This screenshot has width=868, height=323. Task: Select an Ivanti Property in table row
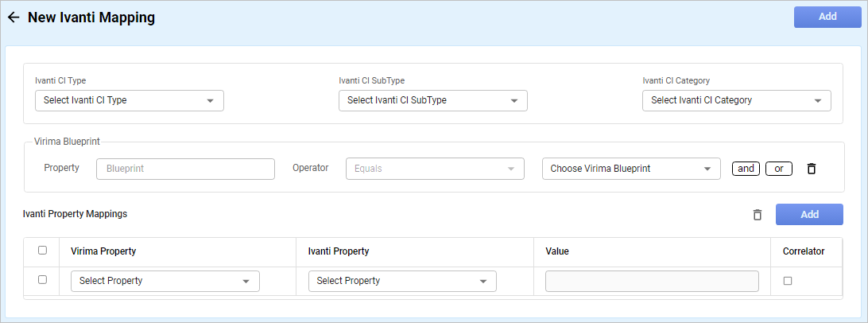point(402,282)
